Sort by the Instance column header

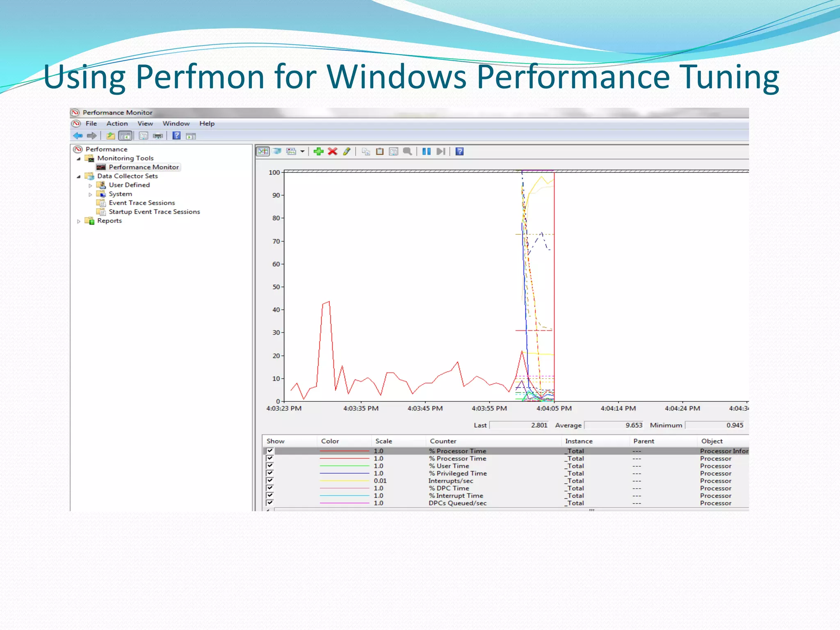pyautogui.click(x=595, y=441)
